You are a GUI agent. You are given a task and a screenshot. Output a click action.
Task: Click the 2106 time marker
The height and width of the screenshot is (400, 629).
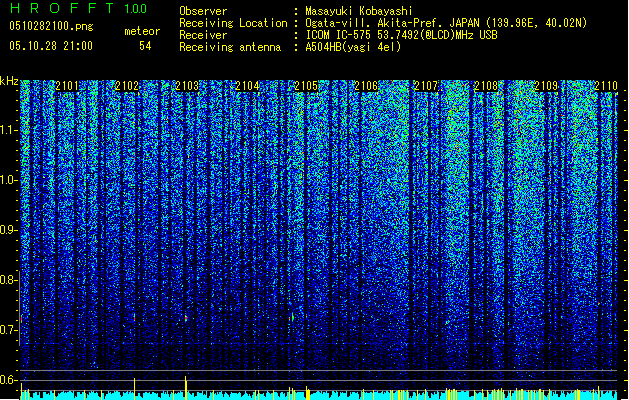pyautogui.click(x=366, y=86)
